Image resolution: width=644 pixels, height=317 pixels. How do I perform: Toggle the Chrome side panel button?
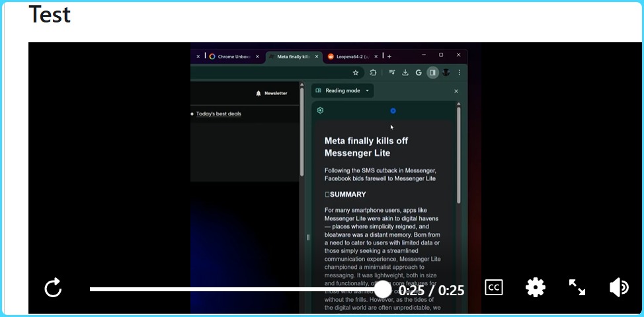point(432,73)
